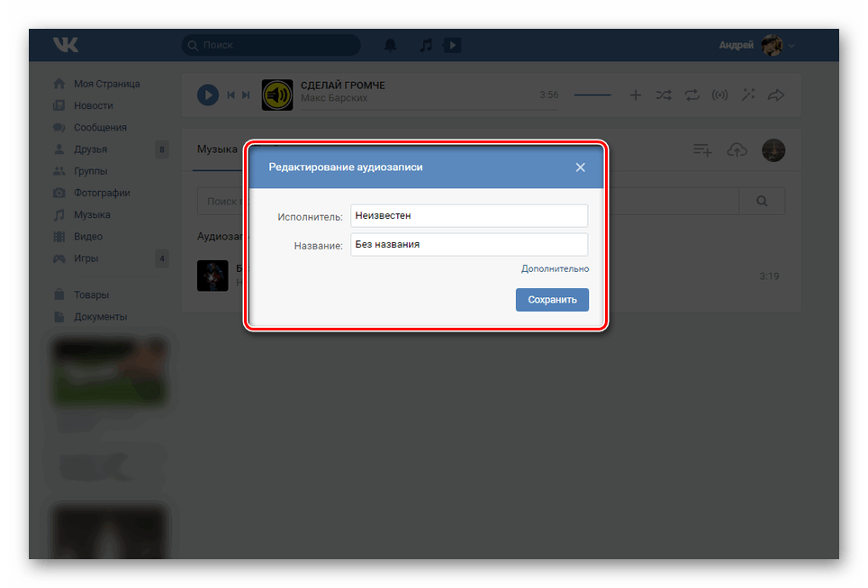Go back to the previous track

(x=231, y=95)
